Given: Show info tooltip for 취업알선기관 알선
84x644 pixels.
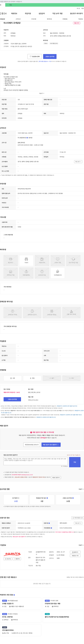Looking at the screenshot, I should coord(47,498).
